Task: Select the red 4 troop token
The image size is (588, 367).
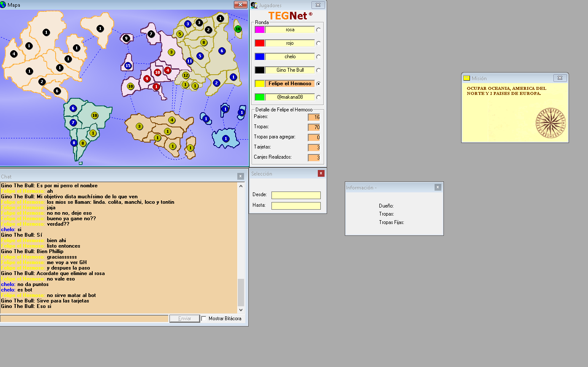Action: pyautogui.click(x=168, y=70)
